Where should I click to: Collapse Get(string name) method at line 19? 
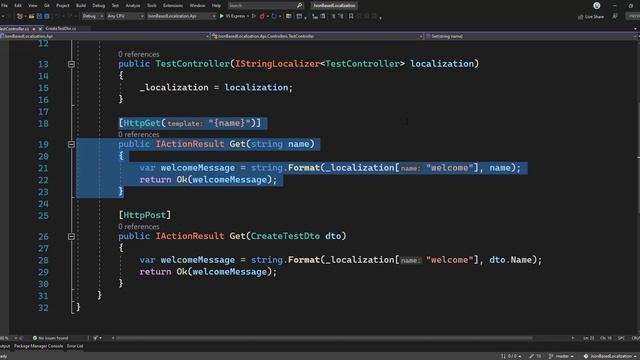[x=71, y=144]
